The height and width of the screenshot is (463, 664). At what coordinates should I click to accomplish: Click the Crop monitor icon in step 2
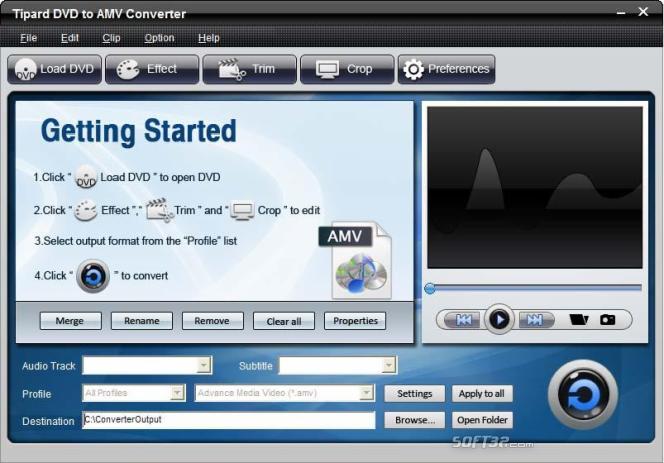(242, 211)
